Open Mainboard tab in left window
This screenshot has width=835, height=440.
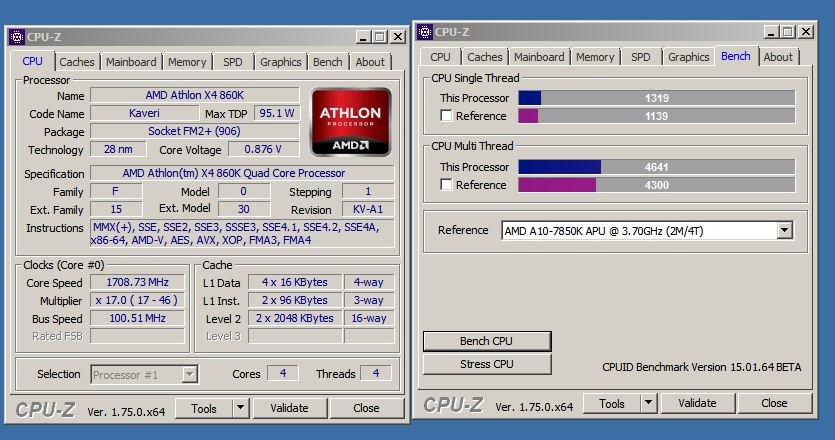(131, 62)
